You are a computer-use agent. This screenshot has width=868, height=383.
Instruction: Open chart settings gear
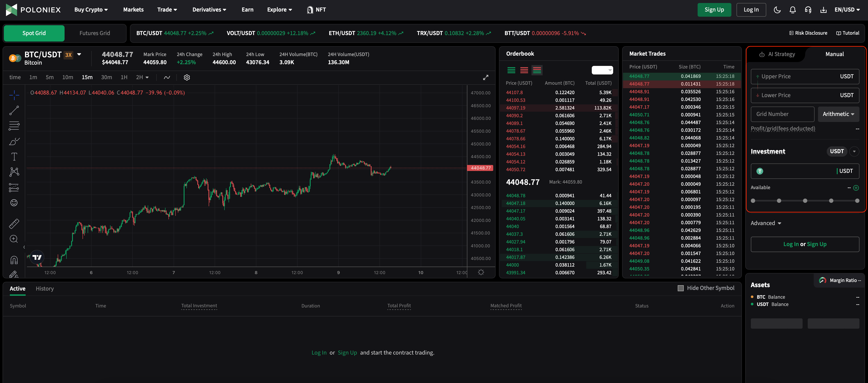tap(187, 77)
